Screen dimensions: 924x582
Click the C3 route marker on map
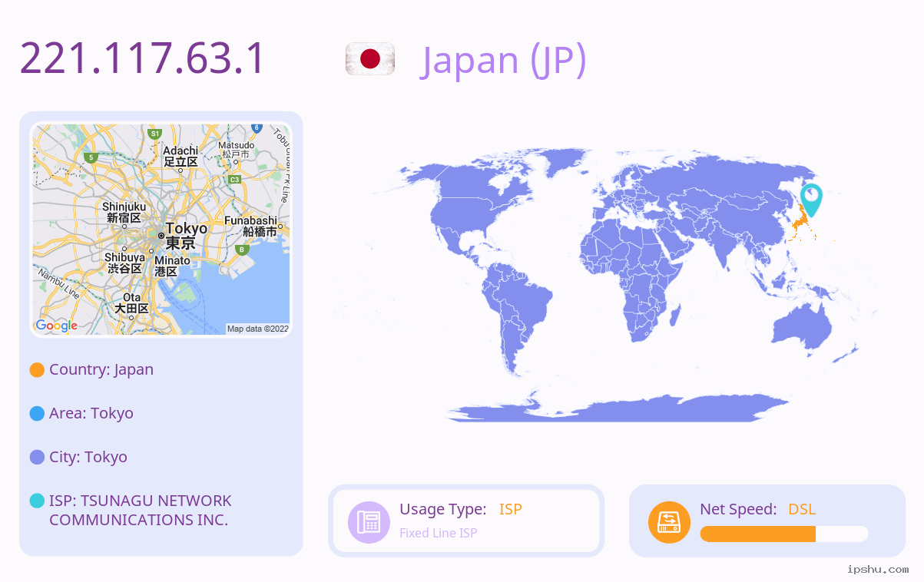pyautogui.click(x=235, y=180)
